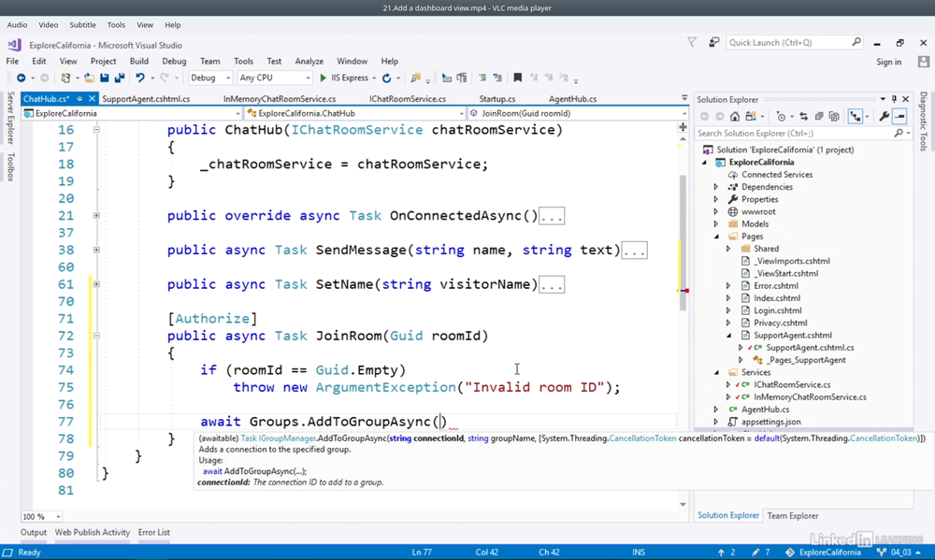Viewport: 935px width, 560px height.
Task: Close the ChatHub.cs tab
Action: coord(92,99)
